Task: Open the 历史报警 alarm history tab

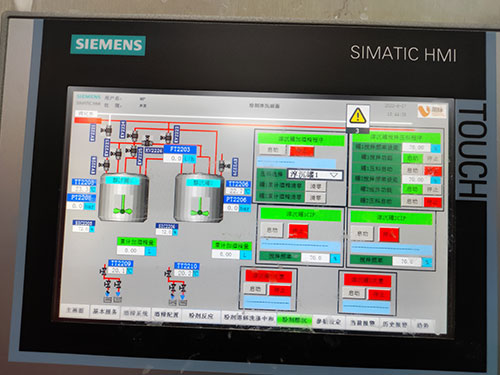Action: click(x=394, y=324)
